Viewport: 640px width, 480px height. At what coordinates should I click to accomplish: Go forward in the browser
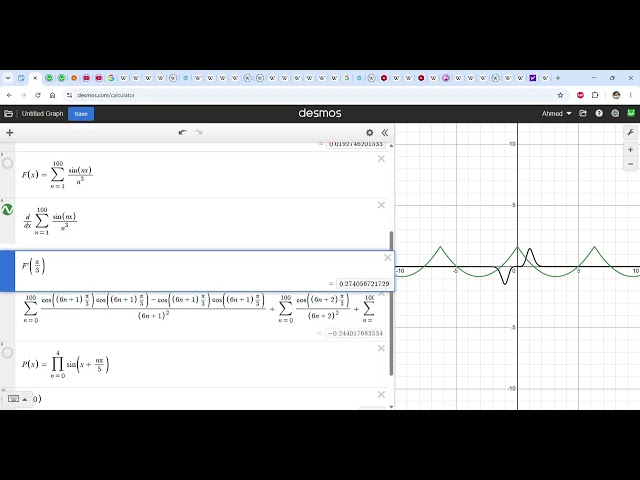23,95
